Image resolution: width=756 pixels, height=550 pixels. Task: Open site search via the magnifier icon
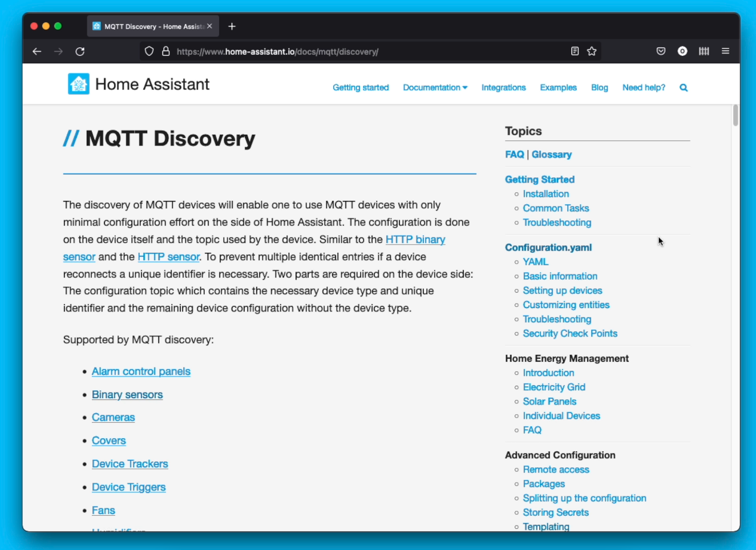point(683,87)
